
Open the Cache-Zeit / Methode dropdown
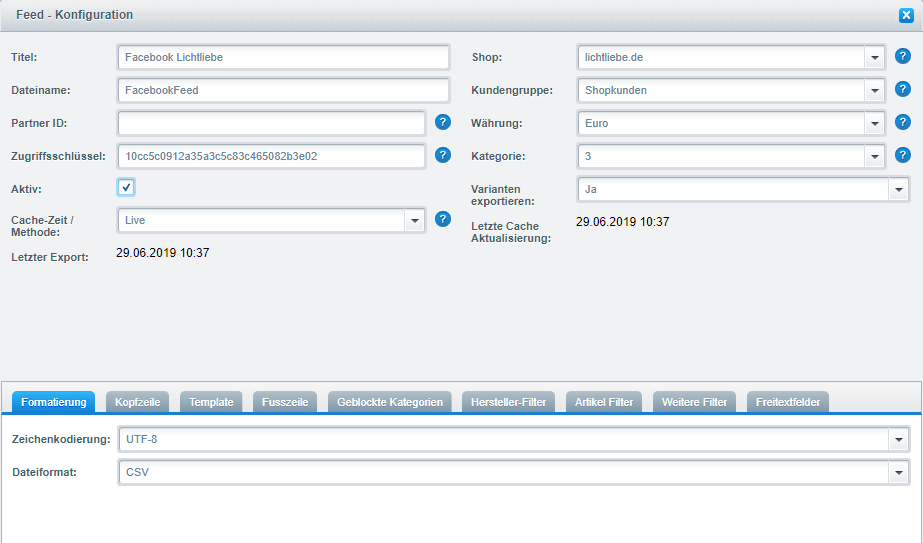[x=415, y=220]
